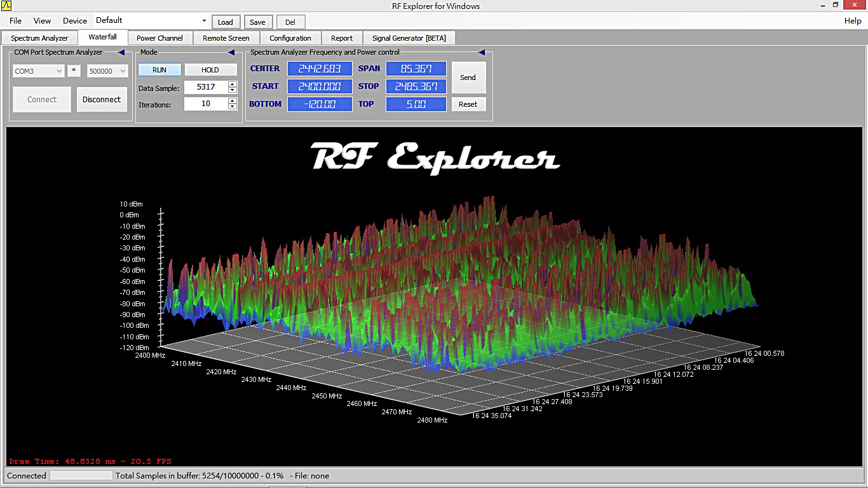Increase Iterations with up arrow
Screen dimensions: 868x488
[x=232, y=100]
